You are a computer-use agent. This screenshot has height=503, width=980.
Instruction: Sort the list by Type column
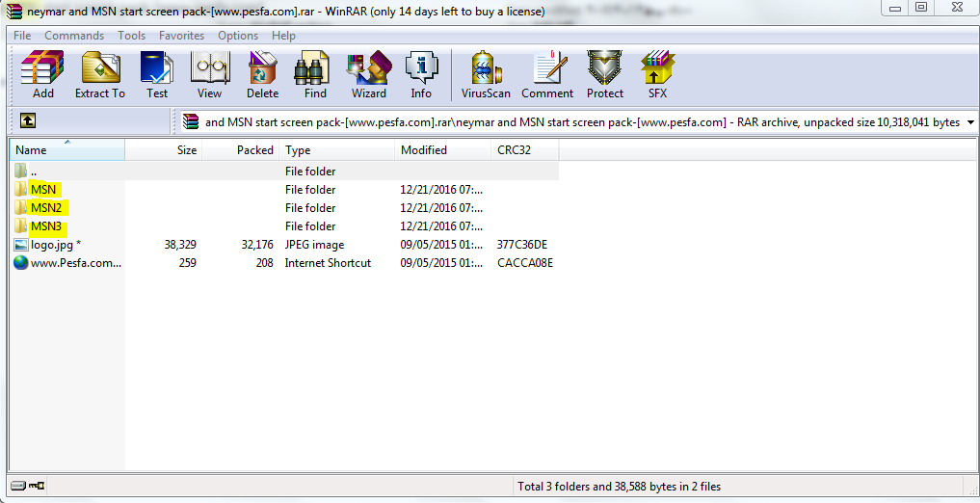pos(336,150)
